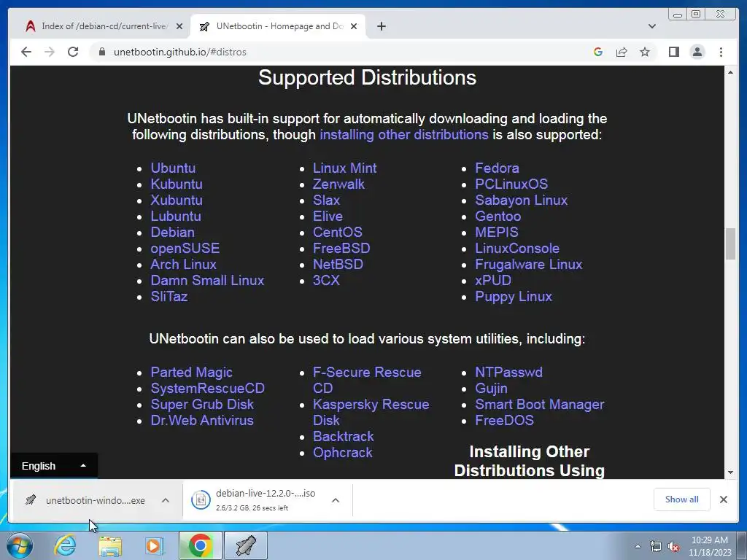Open Windows Media Player from taskbar
Image resolution: width=747 pixels, height=560 pixels.
153,545
